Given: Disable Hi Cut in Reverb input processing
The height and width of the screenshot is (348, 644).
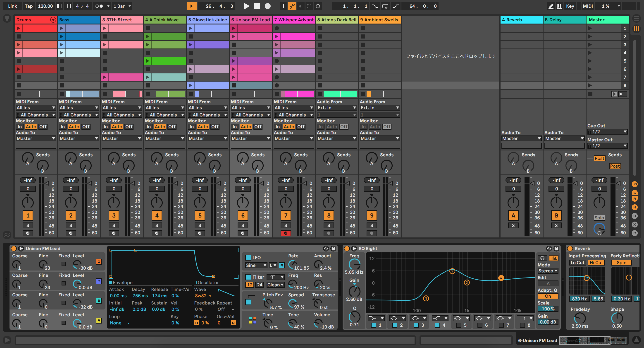Looking at the screenshot, I should click(x=596, y=262).
